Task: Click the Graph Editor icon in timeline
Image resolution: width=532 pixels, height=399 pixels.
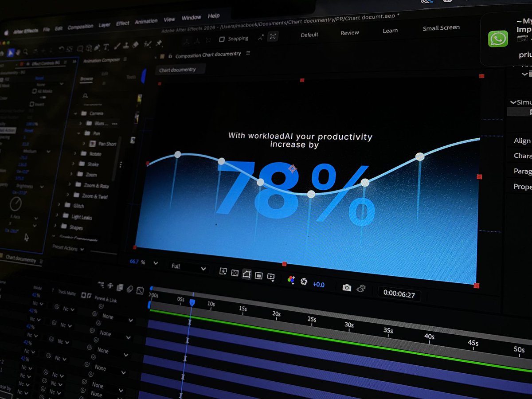Action: click(x=140, y=290)
